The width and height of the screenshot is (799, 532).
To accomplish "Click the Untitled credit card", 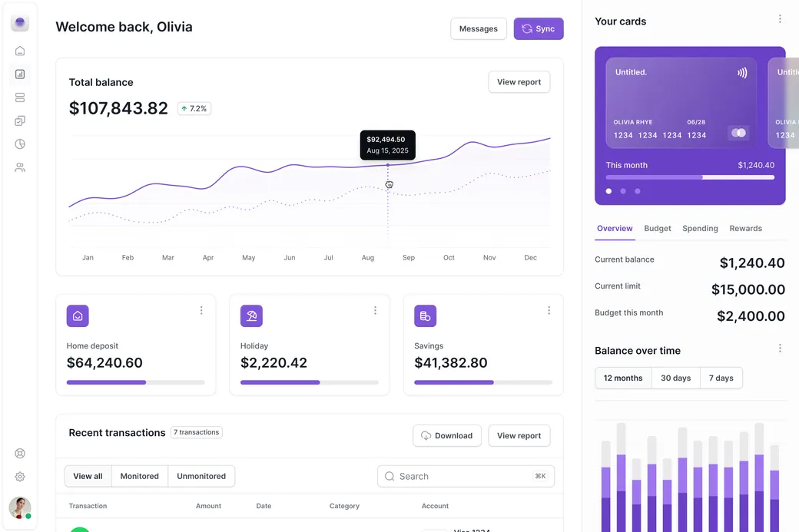I will [681, 103].
